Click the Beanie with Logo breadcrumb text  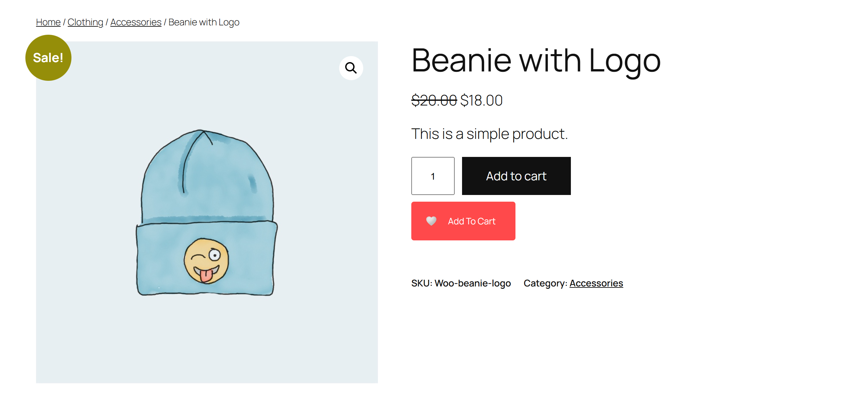click(x=204, y=22)
